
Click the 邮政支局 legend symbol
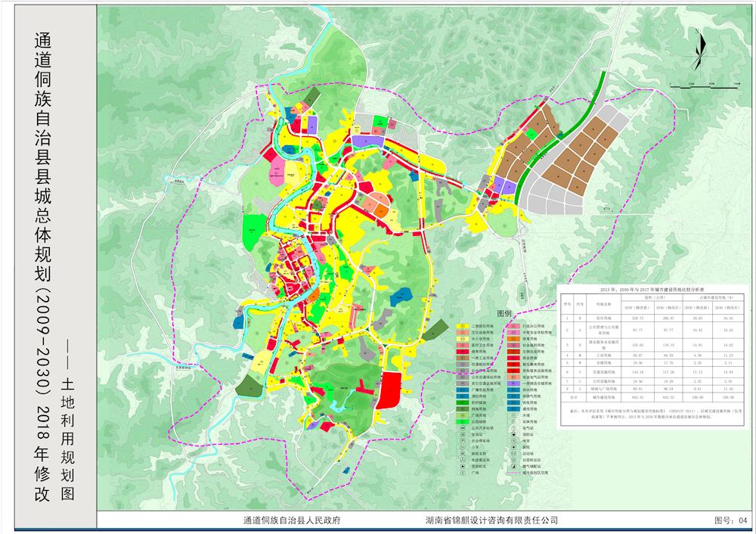pyautogui.click(x=463, y=453)
